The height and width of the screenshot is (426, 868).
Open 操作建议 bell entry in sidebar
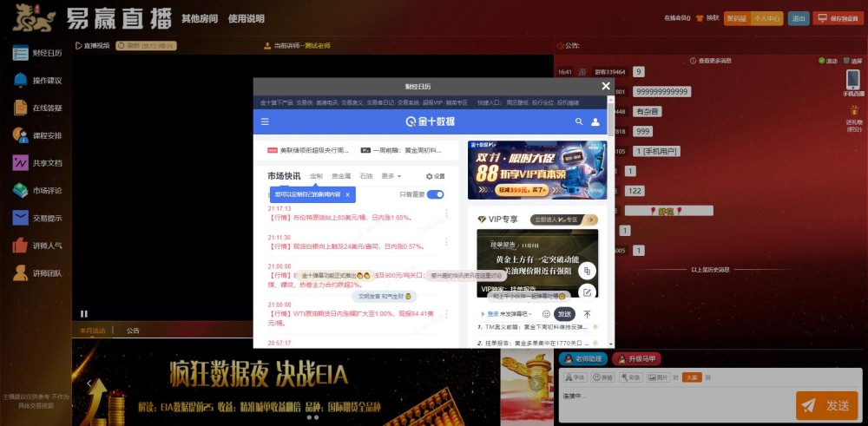click(37, 80)
